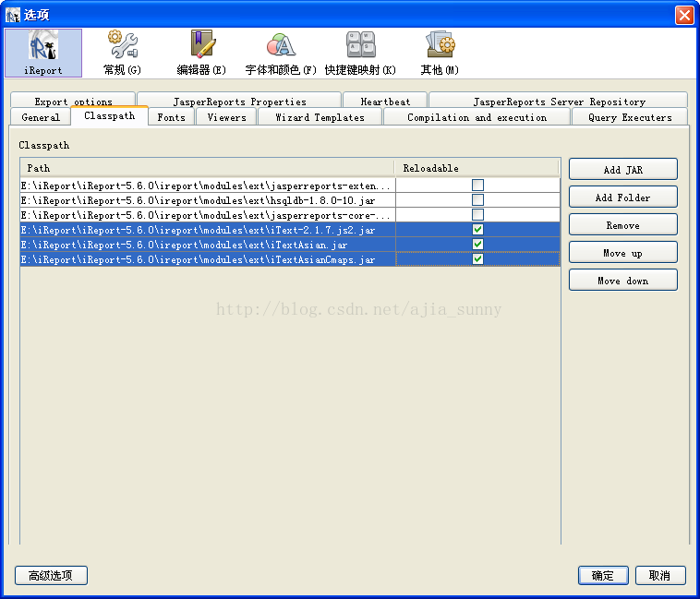
Task: Switch to the General tab
Action: pyautogui.click(x=41, y=117)
